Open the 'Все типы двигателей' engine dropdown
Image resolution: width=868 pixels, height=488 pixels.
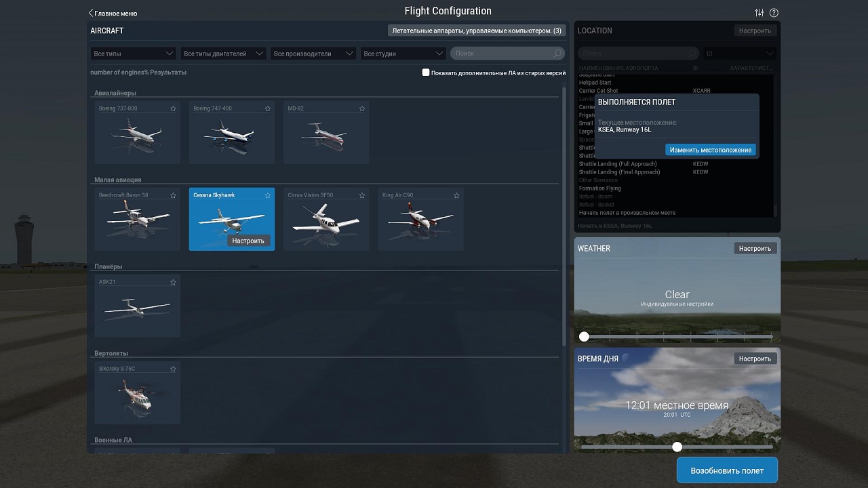(223, 54)
